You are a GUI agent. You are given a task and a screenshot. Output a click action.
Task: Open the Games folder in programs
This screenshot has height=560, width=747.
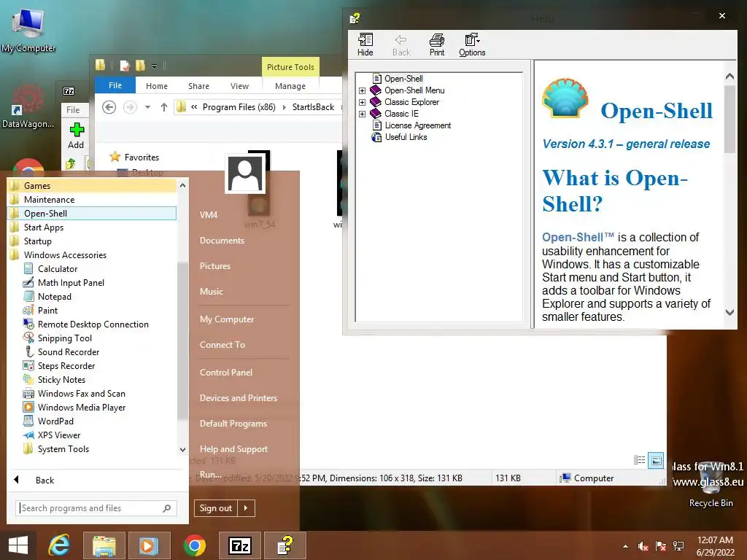pyautogui.click(x=93, y=186)
